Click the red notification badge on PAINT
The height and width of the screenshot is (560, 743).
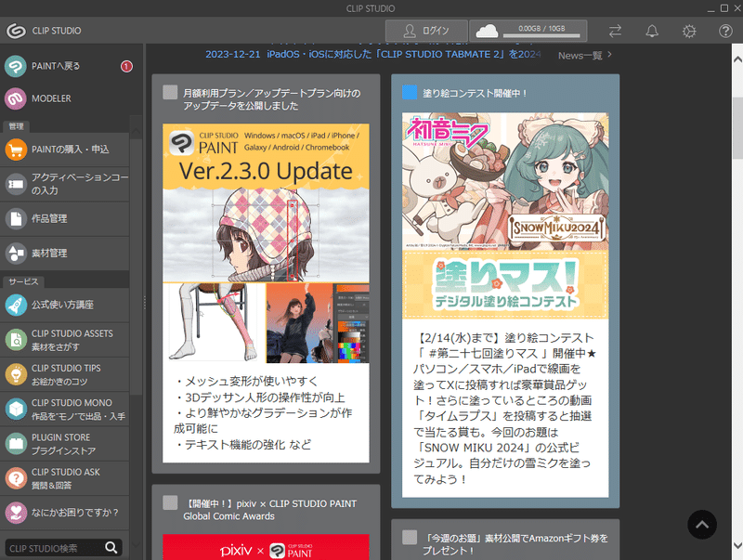pyautogui.click(x=126, y=66)
